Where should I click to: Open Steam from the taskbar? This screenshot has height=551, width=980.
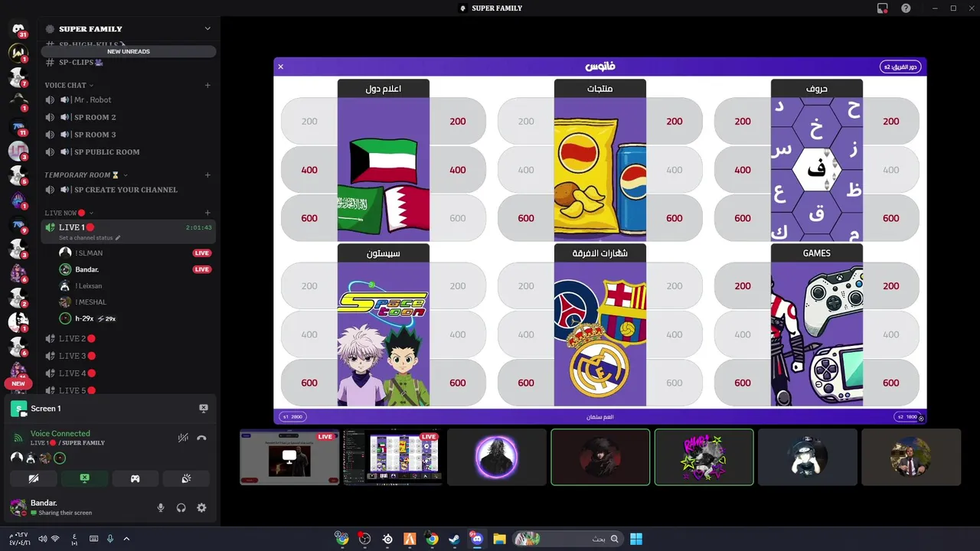pyautogui.click(x=455, y=539)
